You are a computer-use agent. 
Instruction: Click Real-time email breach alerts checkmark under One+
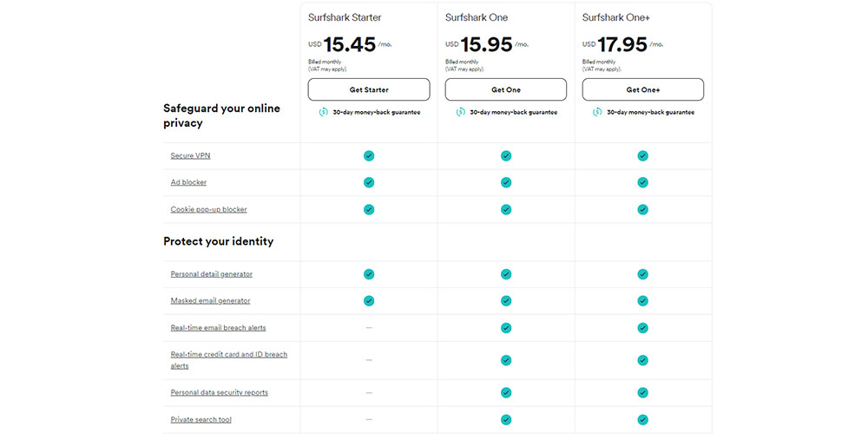(x=642, y=328)
